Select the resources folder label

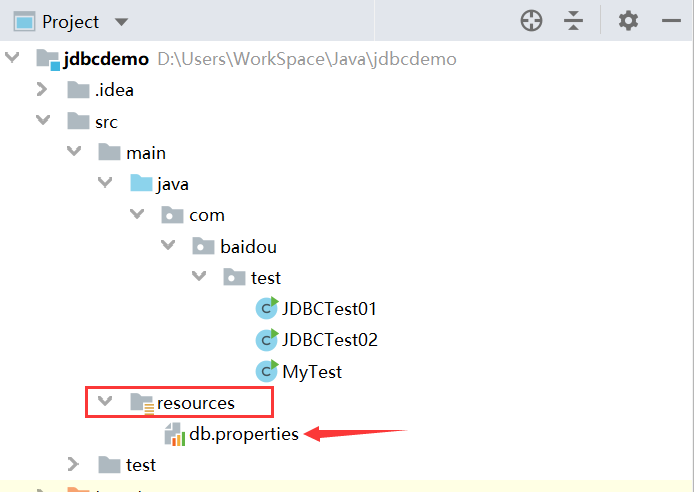(x=196, y=403)
